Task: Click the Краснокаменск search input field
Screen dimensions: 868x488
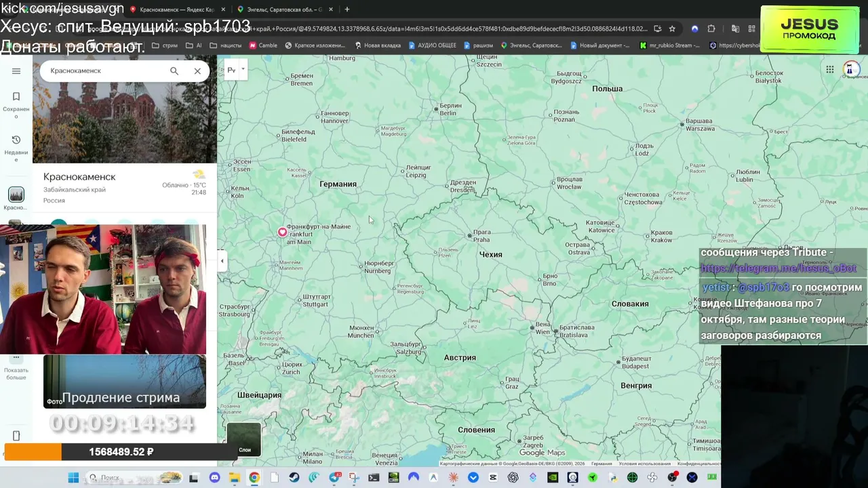Action: click(105, 70)
